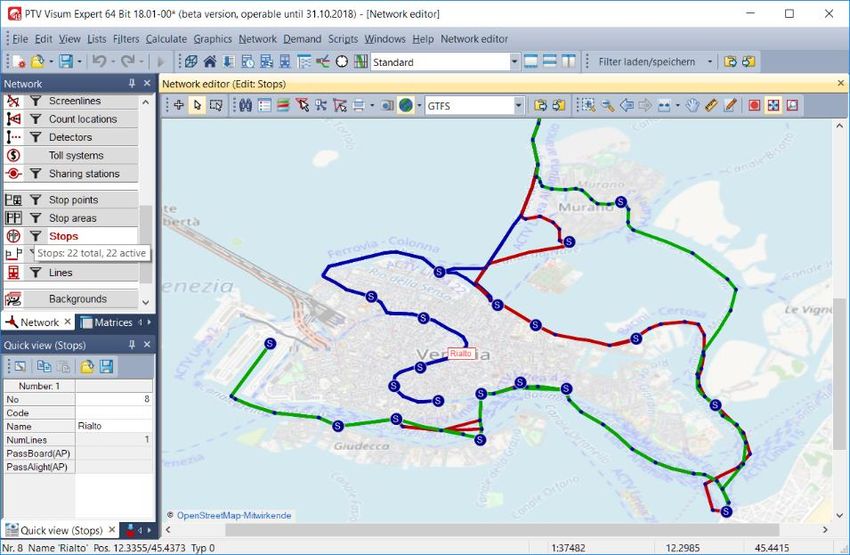Open the Calculate menu

[166, 39]
